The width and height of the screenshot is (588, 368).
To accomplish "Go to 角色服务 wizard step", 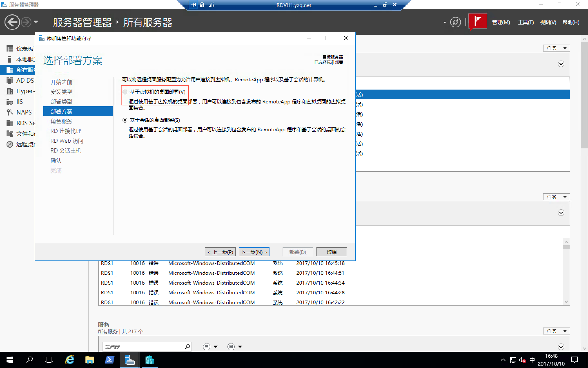I will [61, 121].
